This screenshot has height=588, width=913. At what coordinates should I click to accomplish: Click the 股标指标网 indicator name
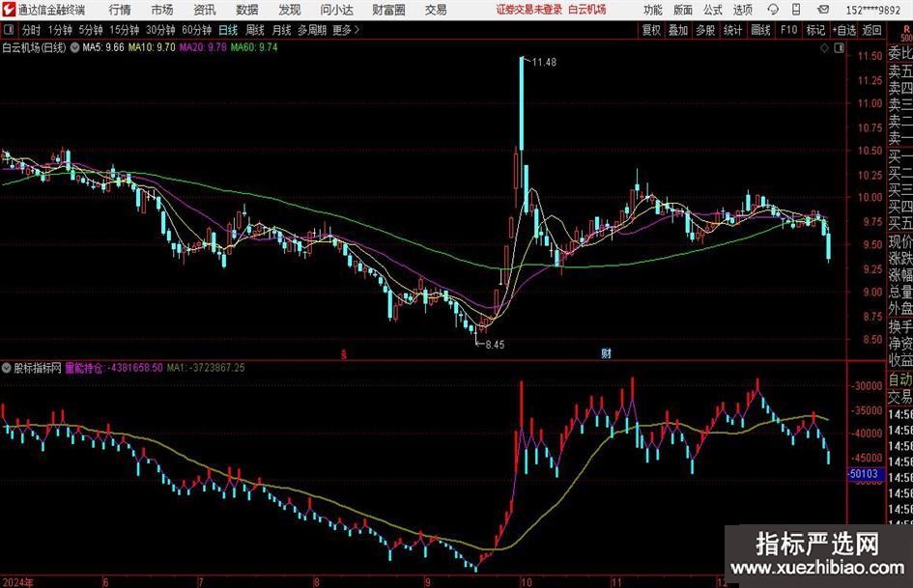(x=38, y=368)
